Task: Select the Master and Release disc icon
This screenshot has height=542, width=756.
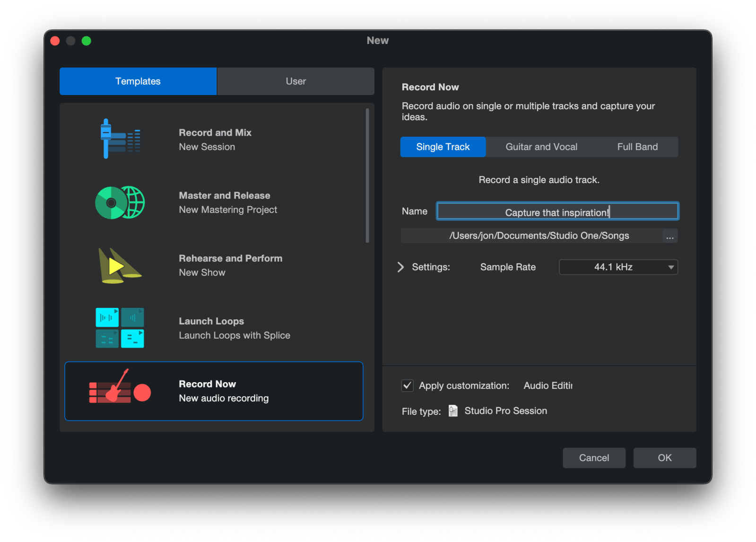Action: coord(120,202)
